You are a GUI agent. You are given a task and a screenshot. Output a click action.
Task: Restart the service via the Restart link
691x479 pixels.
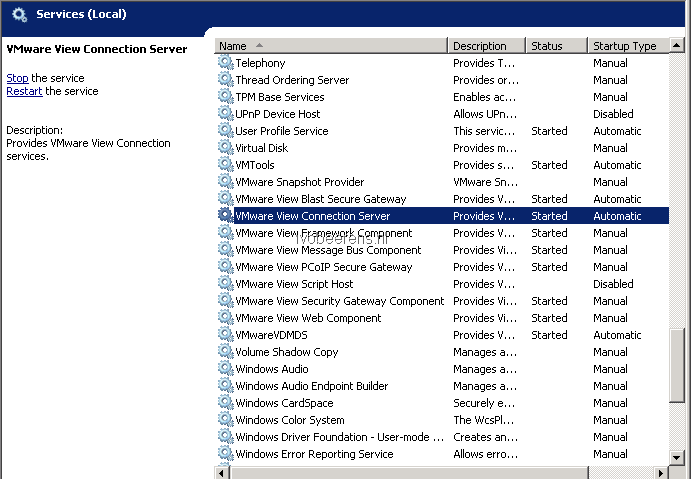24,91
